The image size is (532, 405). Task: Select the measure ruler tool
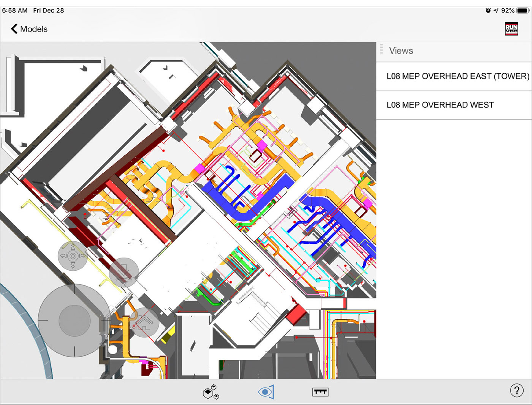(320, 392)
